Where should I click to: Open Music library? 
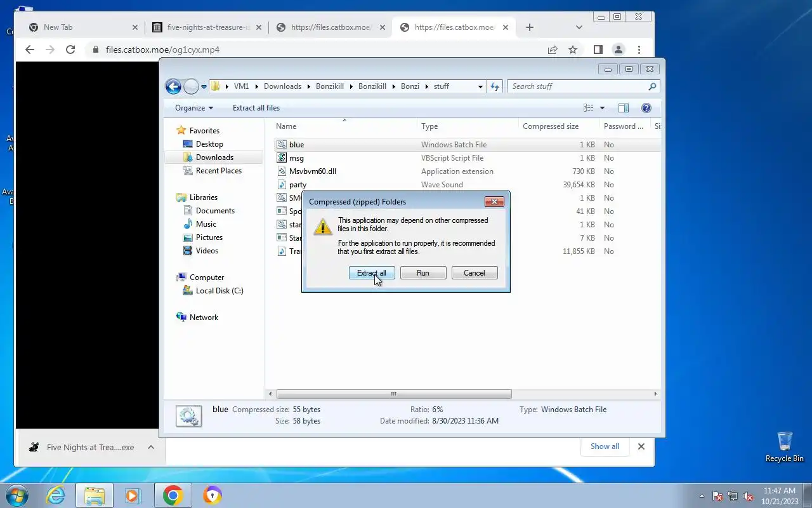pyautogui.click(x=206, y=224)
